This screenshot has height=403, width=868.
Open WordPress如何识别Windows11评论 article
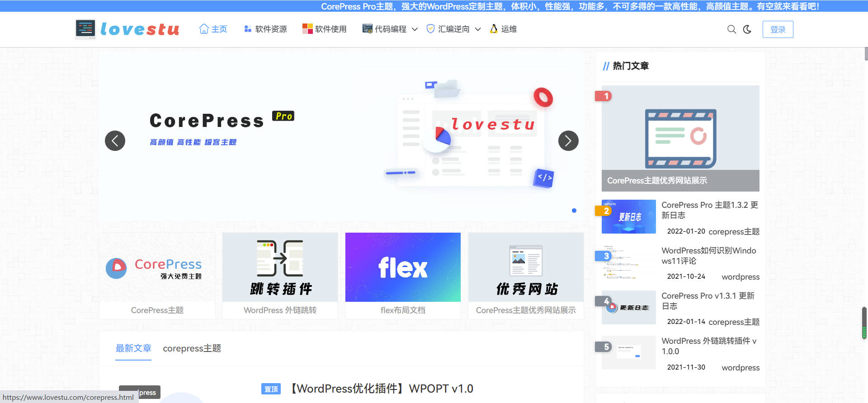pos(709,256)
